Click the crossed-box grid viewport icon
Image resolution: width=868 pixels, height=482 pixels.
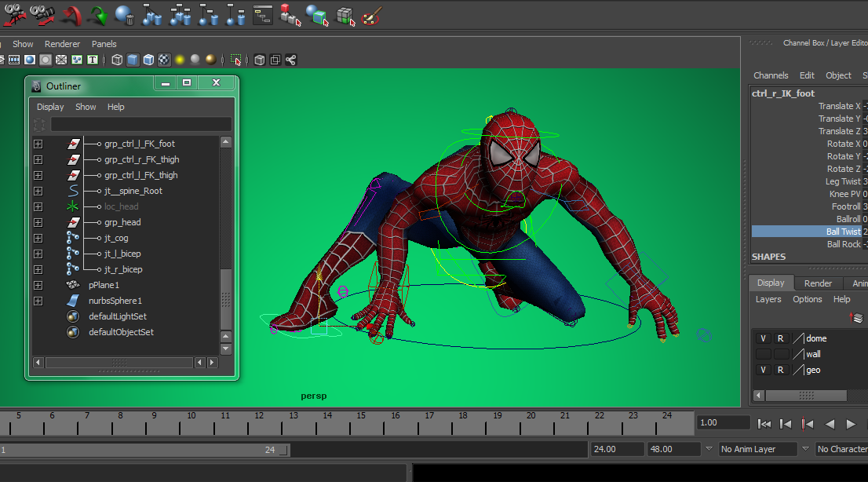[61, 60]
